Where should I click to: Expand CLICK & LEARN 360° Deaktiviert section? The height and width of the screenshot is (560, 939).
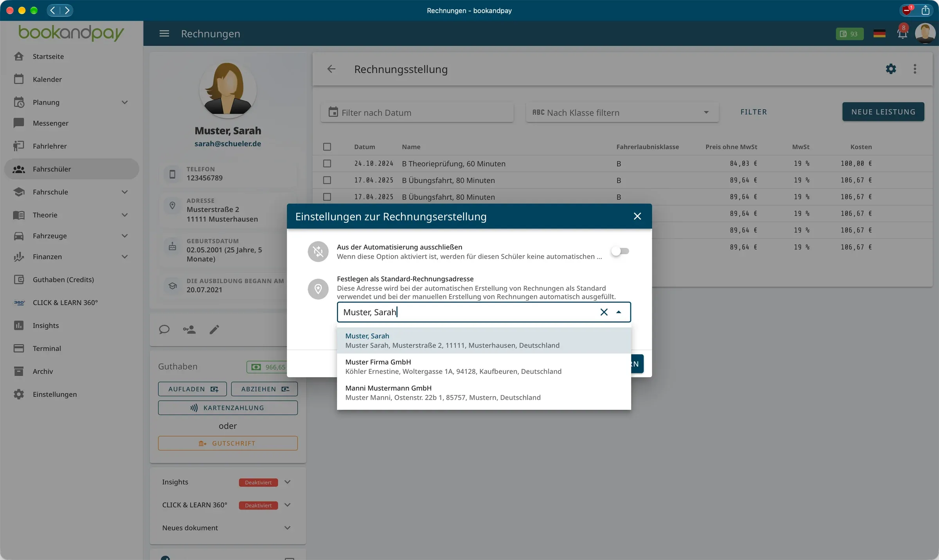[288, 505]
